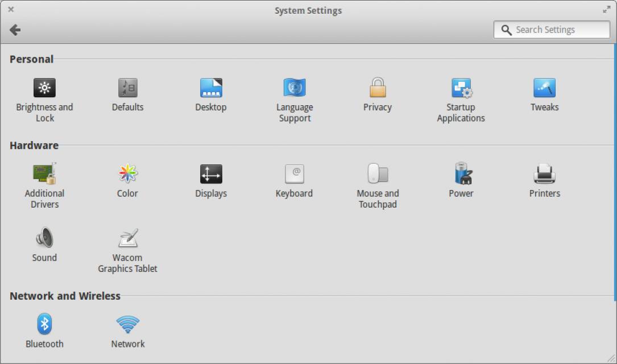
Task: Open Wacom Graphics Tablet settings
Action: tap(127, 238)
